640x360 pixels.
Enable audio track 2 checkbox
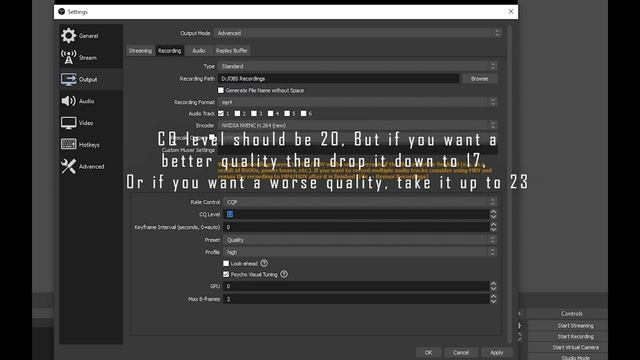coord(237,113)
